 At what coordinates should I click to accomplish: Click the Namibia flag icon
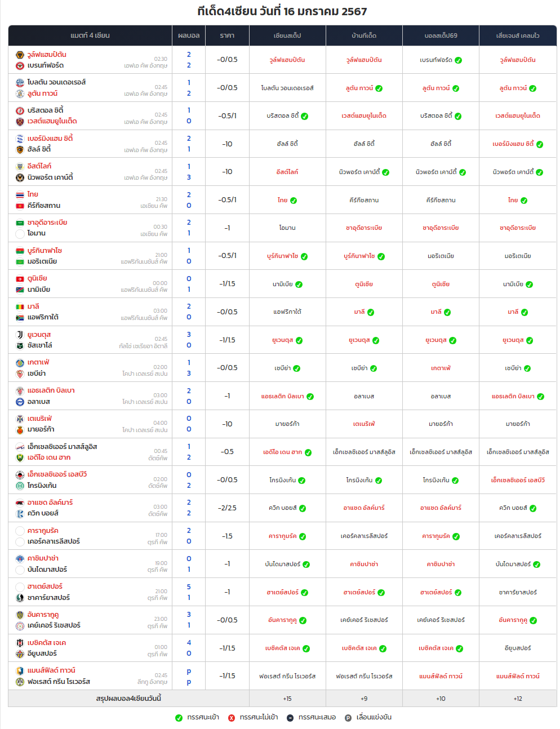tap(20, 290)
